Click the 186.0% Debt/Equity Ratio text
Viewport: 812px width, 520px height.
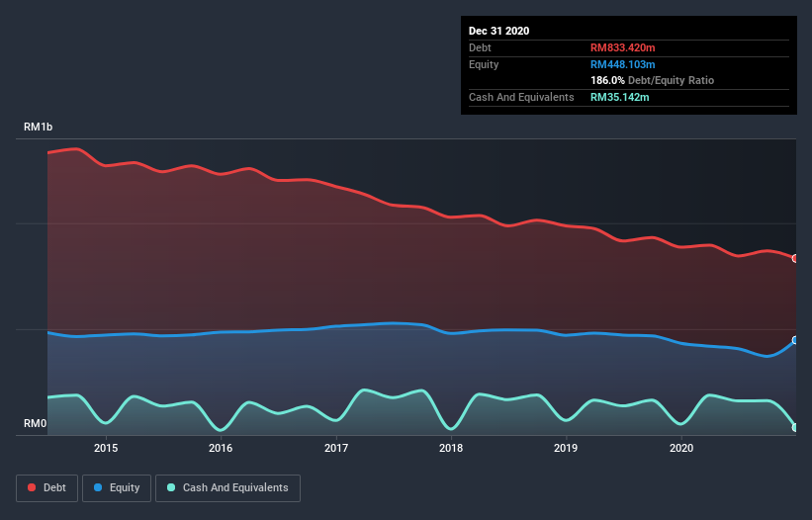pyautogui.click(x=652, y=80)
